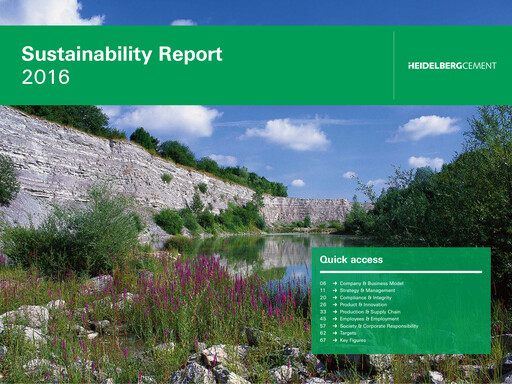Click page number 62 in Quick access

(323, 333)
